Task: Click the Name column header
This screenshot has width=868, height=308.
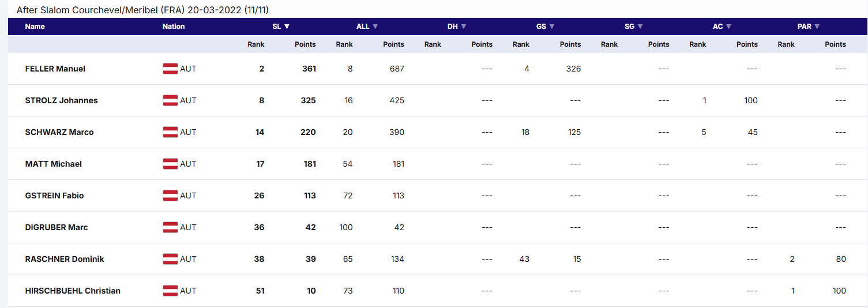Action: 35,27
